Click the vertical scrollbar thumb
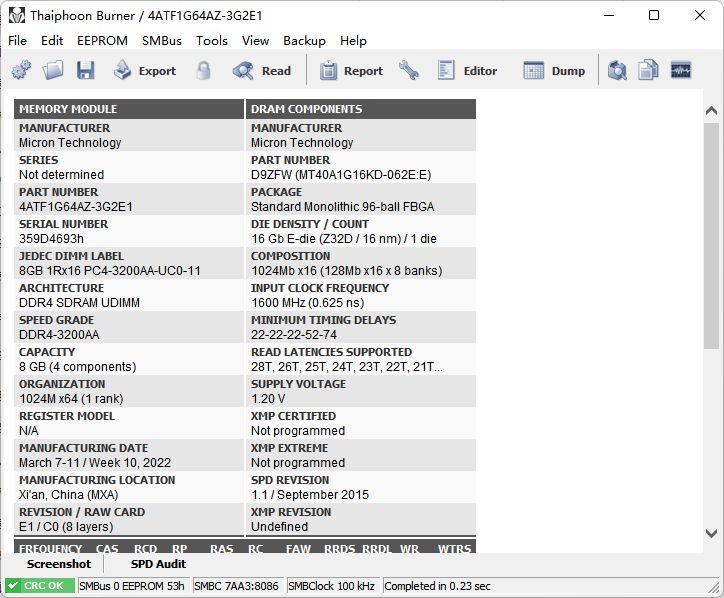724x598 pixels. (x=712, y=236)
